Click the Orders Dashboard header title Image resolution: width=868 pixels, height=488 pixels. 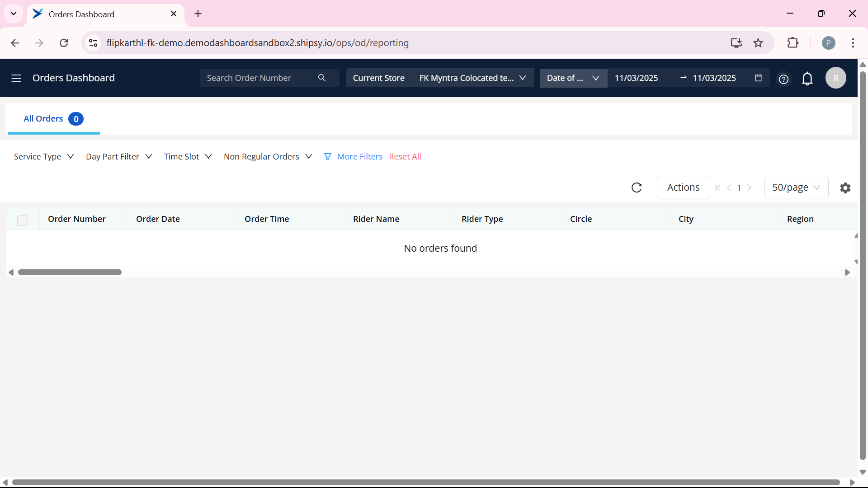(x=74, y=78)
